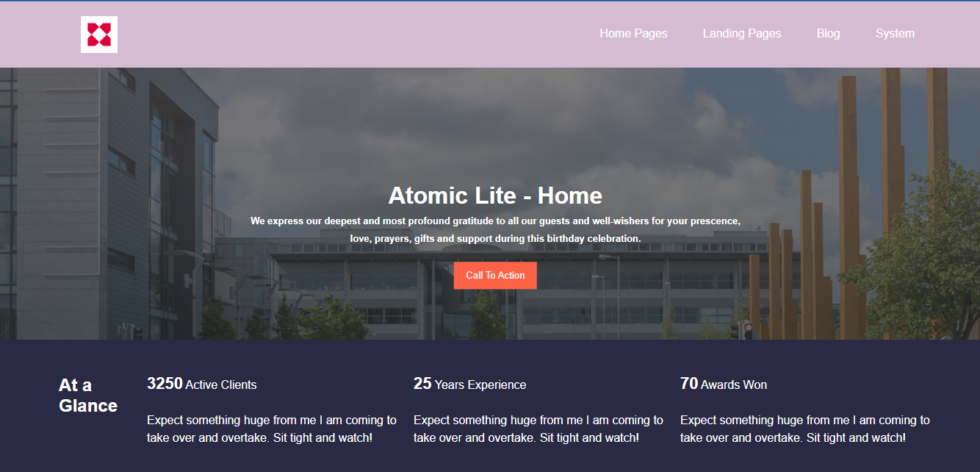Click the red diamond site logo
The image size is (980, 472).
click(x=99, y=35)
